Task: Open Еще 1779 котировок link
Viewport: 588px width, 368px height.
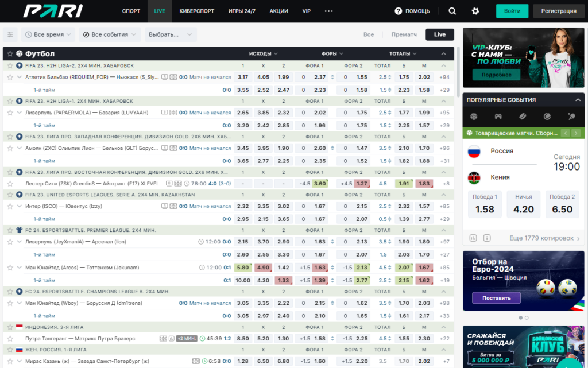Action: click(x=544, y=238)
